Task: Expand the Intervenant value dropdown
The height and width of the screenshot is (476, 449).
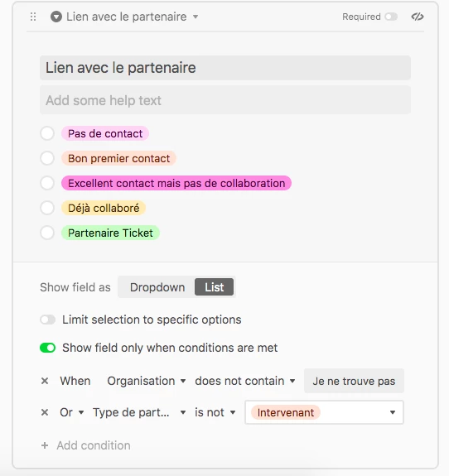Action: tap(324, 412)
